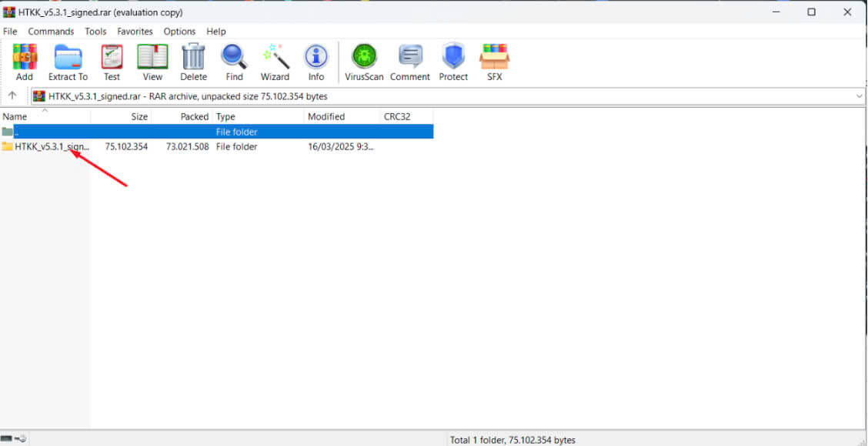Sort by Modified column header
This screenshot has height=446, width=868.
point(342,116)
